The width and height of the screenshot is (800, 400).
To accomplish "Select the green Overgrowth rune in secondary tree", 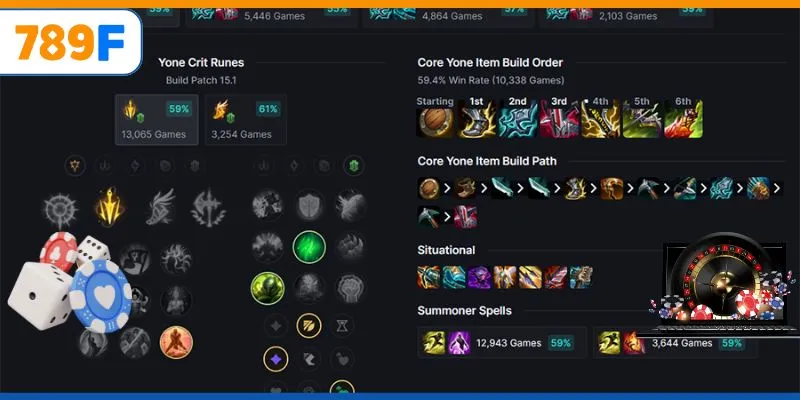I will point(267,288).
